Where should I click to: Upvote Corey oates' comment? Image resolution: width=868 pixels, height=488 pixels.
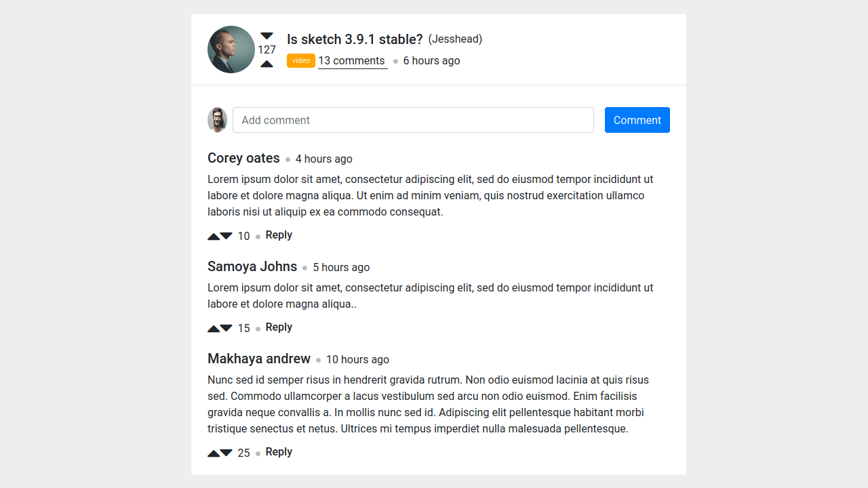212,236
